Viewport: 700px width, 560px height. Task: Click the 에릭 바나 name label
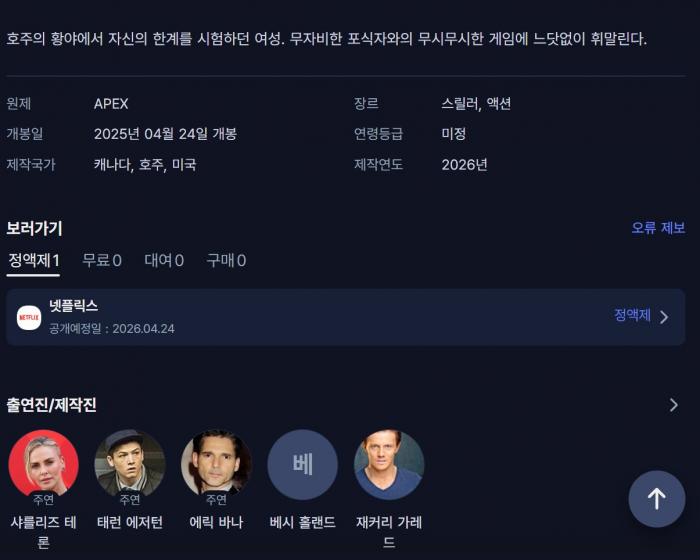click(216, 522)
